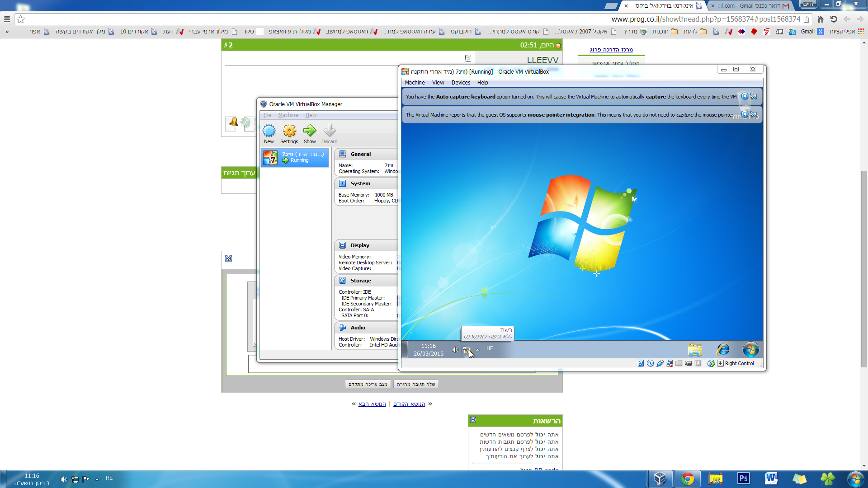
Task: Toggle the guest volume speaker icon
Action: 455,350
